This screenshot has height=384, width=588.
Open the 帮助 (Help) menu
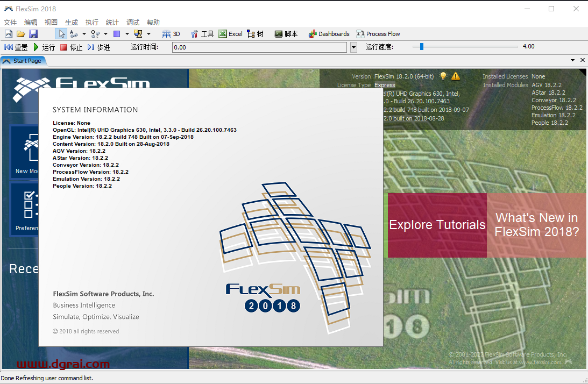[x=153, y=22]
